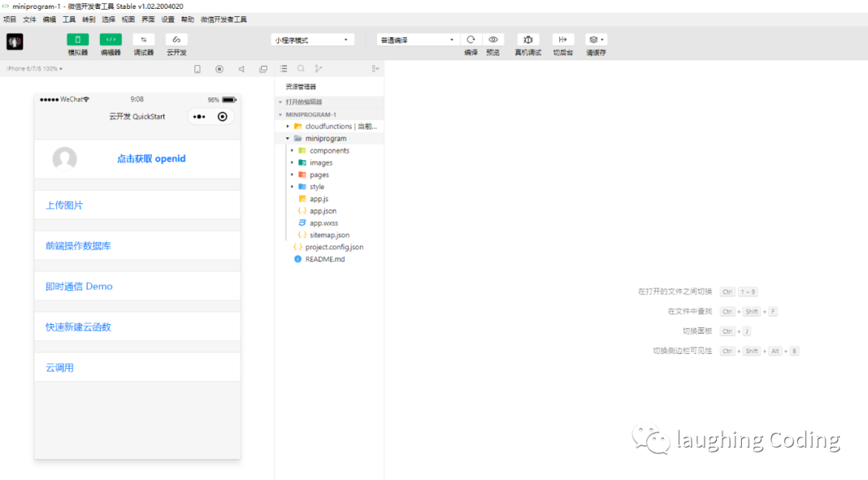Collapse the sidebar panel icon
The height and width of the screenshot is (480, 868).
coord(375,68)
